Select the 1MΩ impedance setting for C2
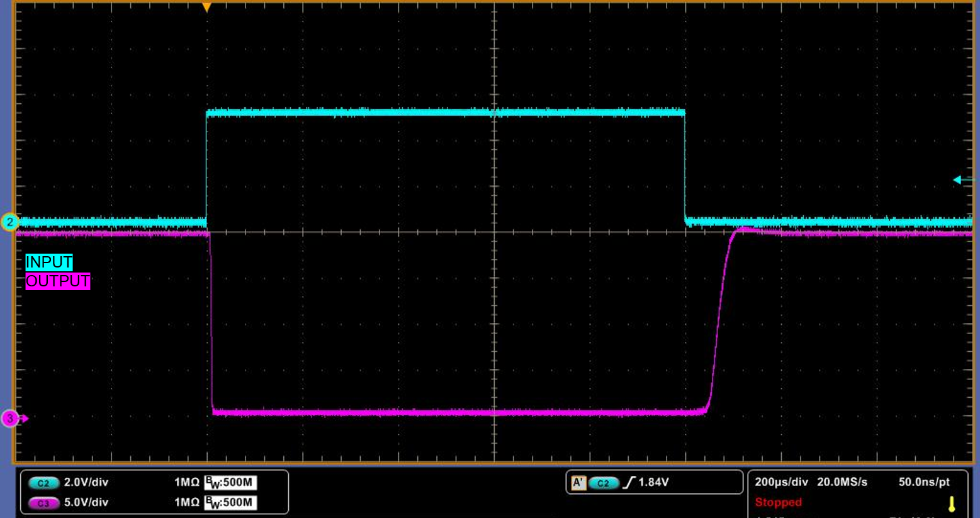The height and width of the screenshot is (518, 980). 187,483
